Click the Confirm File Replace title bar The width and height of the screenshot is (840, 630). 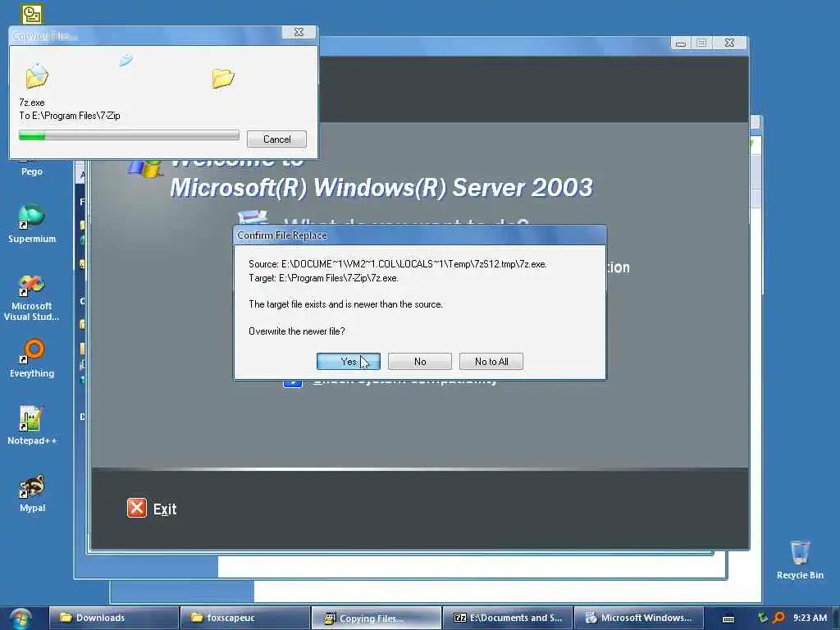[419, 235]
